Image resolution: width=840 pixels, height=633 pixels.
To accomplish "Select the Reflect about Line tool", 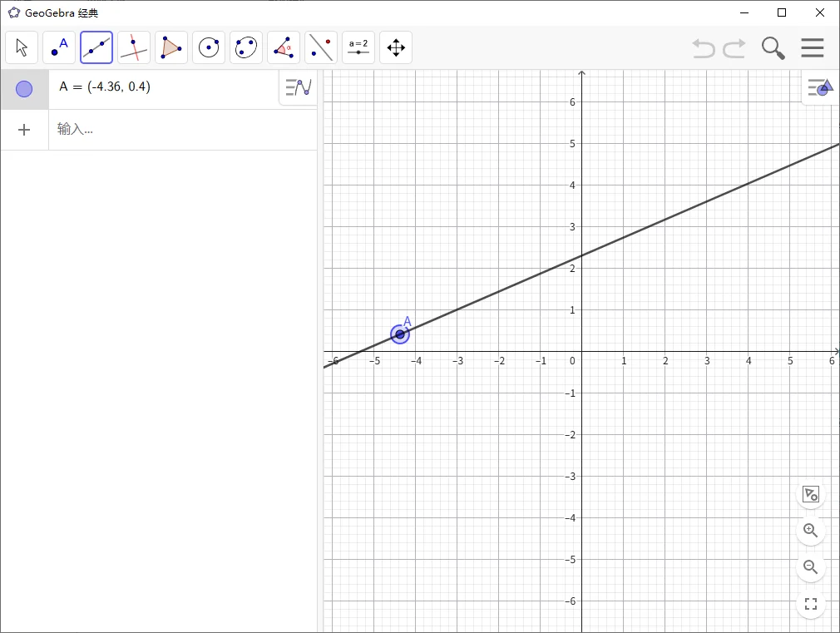I will [321, 47].
